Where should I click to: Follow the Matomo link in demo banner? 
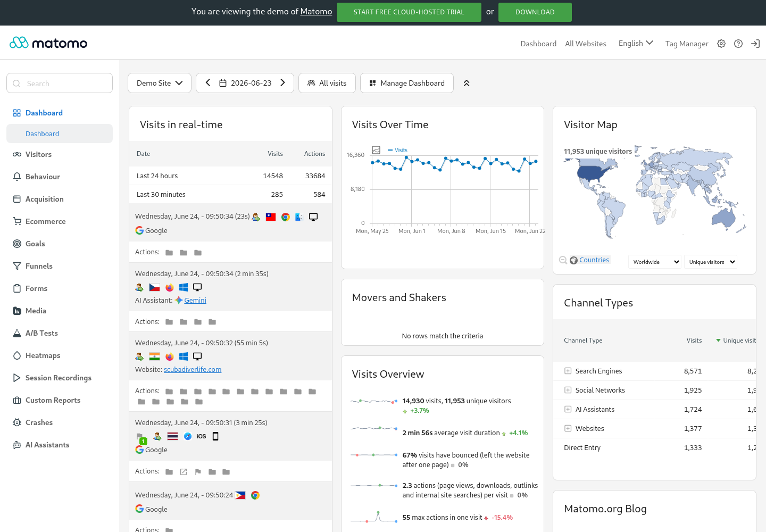[316, 11]
